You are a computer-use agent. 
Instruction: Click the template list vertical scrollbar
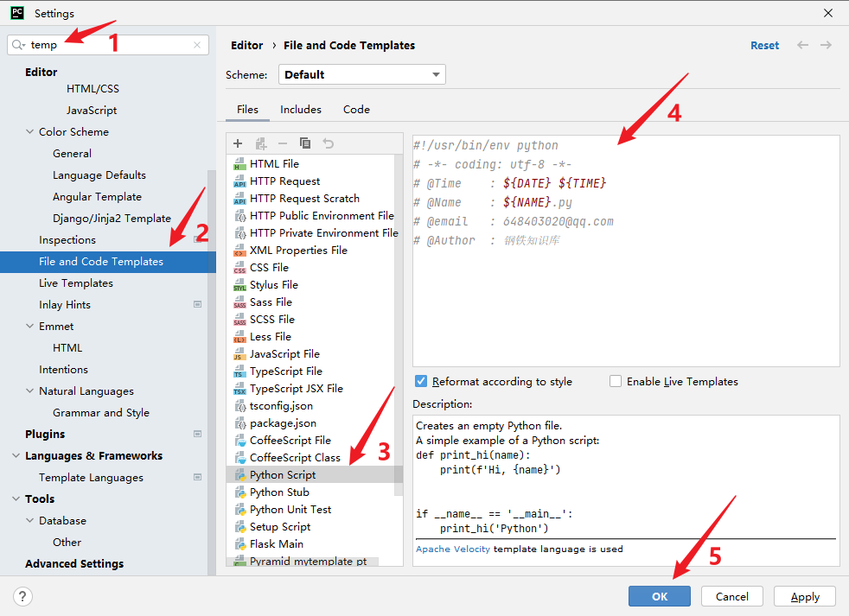click(399, 325)
